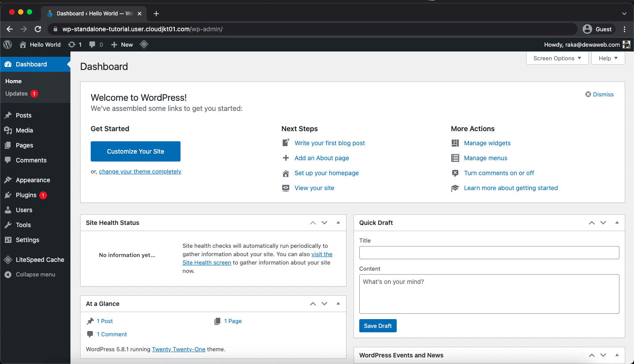The width and height of the screenshot is (634, 364).
Task: Click the New plus item
Action: click(122, 44)
